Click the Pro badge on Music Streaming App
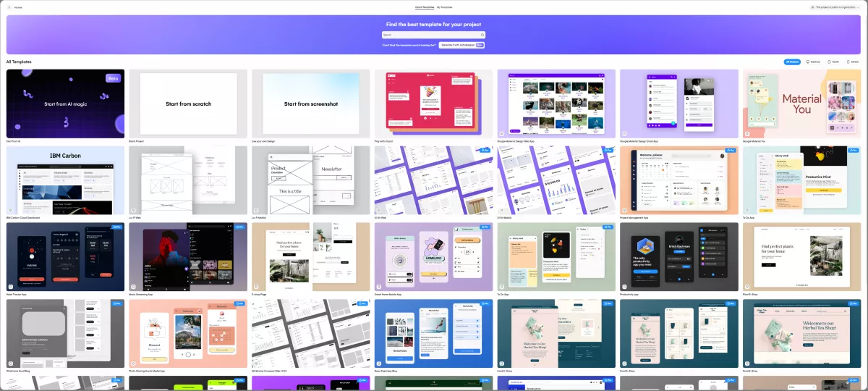The image size is (868, 391). click(x=239, y=227)
